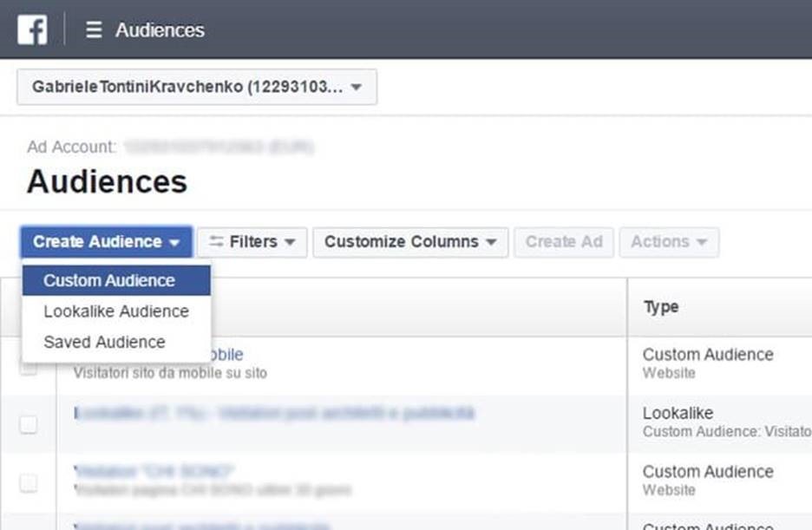812x530 pixels.
Task: Click the Type column header
Action: coord(661,307)
